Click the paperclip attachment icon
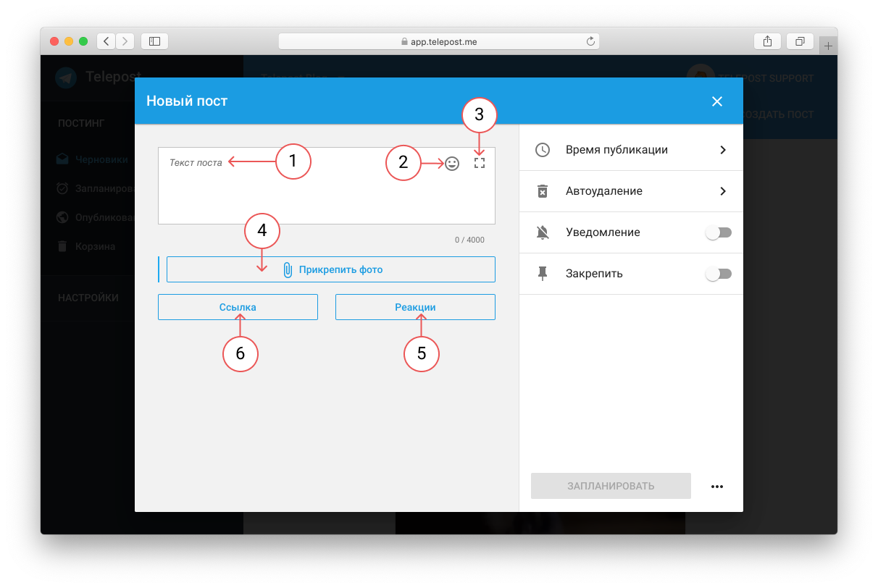The image size is (878, 588). point(288,269)
